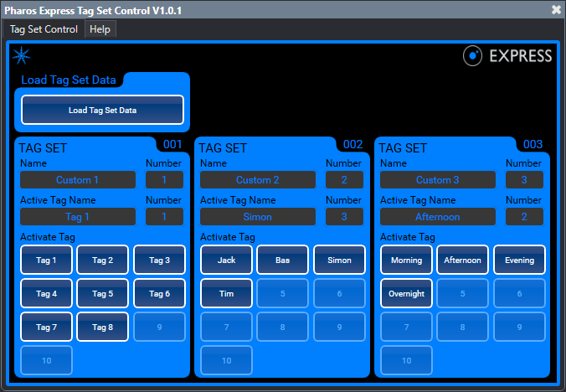The image size is (566, 392).
Task: Click disabled button 6 in tag set 003
Action: click(x=519, y=293)
